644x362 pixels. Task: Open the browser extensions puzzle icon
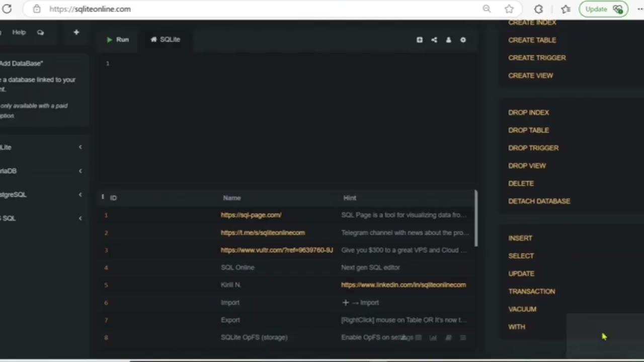(x=538, y=9)
